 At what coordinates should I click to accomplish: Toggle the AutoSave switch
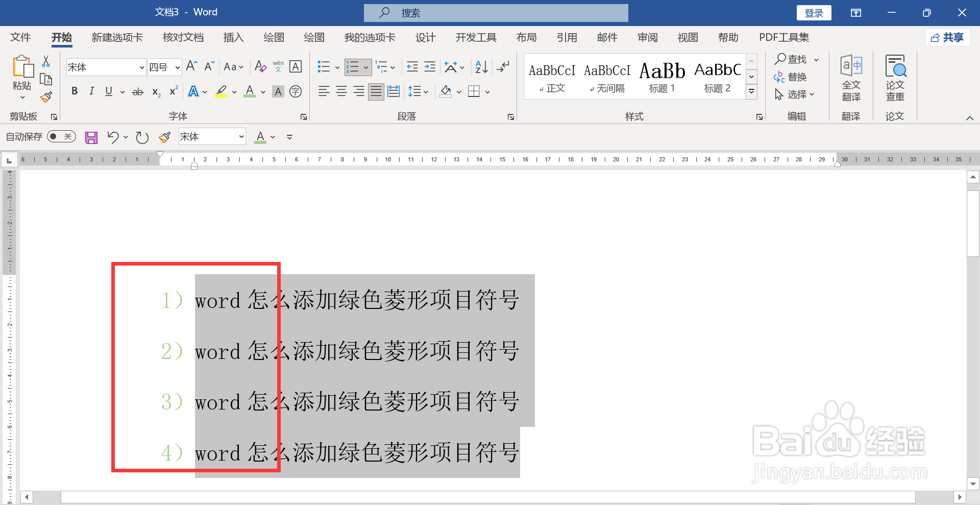point(61,137)
